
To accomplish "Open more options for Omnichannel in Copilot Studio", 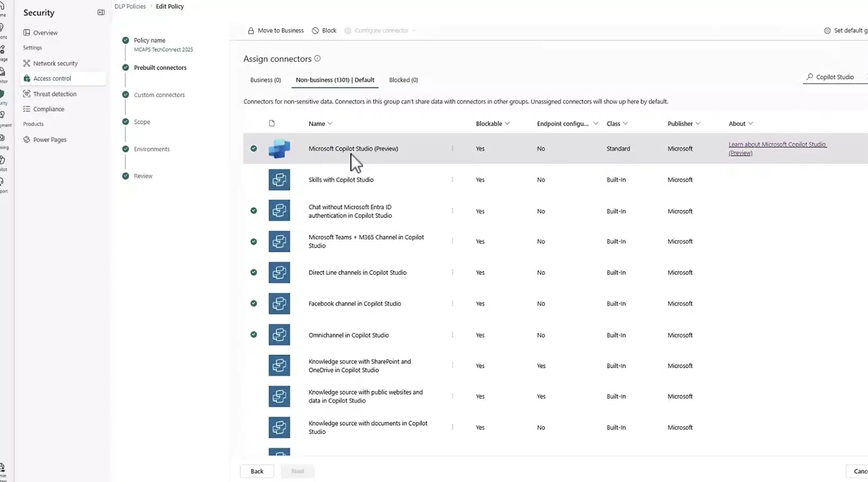I will (453, 335).
